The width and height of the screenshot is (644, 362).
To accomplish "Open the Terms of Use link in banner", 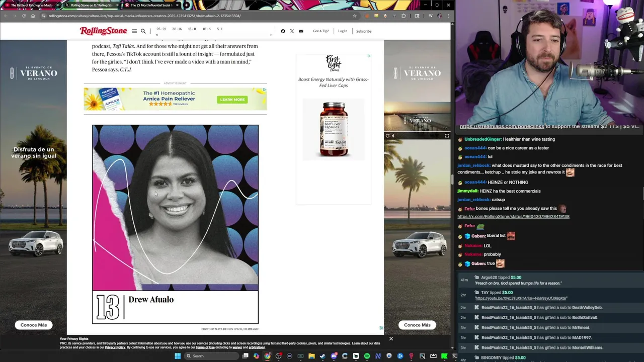I will click(x=205, y=347).
